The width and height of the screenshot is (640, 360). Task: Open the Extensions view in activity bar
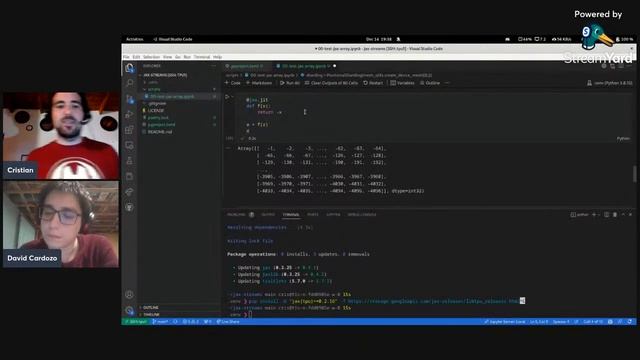pos(129,130)
